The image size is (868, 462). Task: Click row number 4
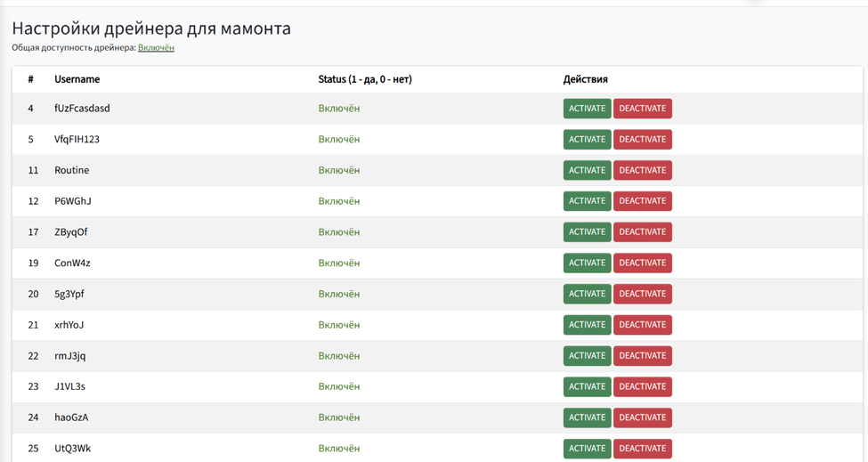click(30, 109)
